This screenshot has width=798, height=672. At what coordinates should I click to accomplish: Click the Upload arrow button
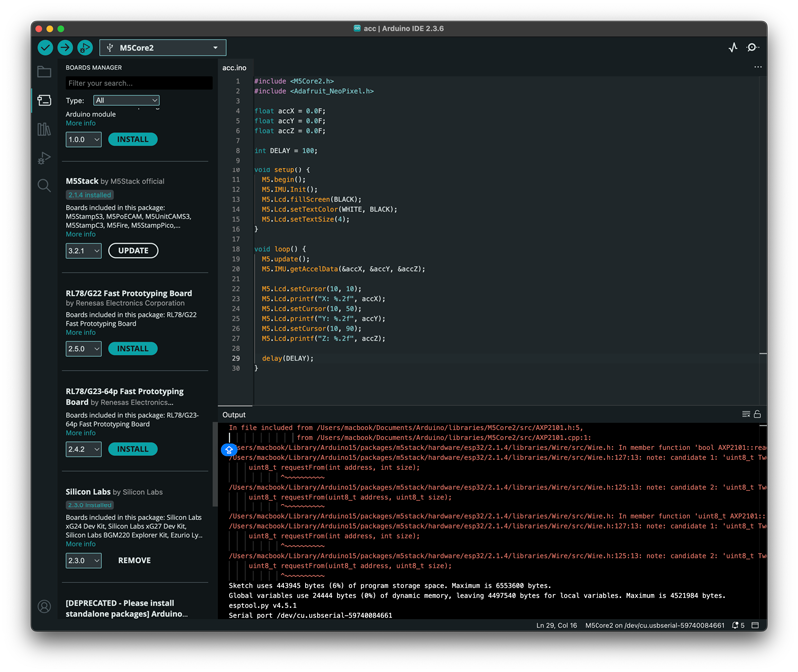coord(65,47)
